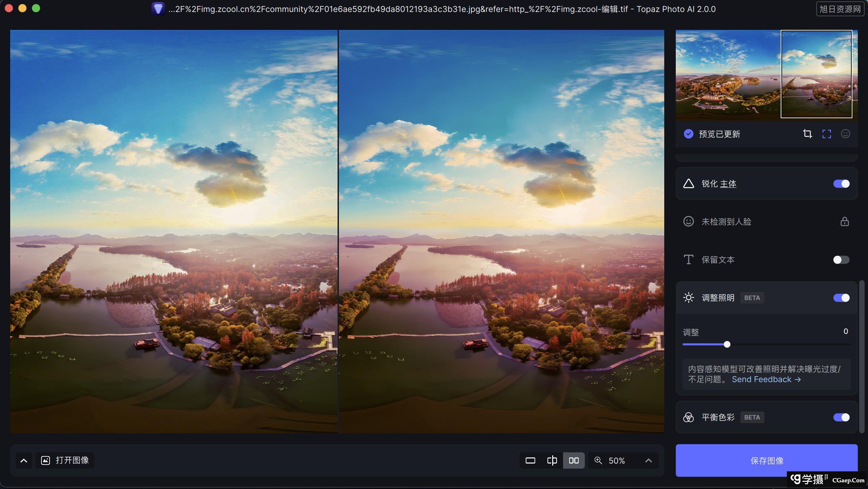The width and height of the screenshot is (868, 489).
Task: Click the 打开图像 open image button
Action: pyautogui.click(x=65, y=460)
